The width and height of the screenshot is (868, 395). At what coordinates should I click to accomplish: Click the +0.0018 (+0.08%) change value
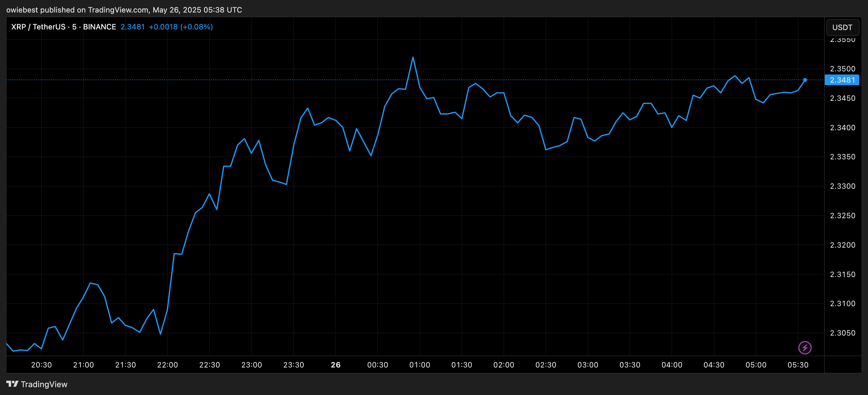click(x=181, y=27)
